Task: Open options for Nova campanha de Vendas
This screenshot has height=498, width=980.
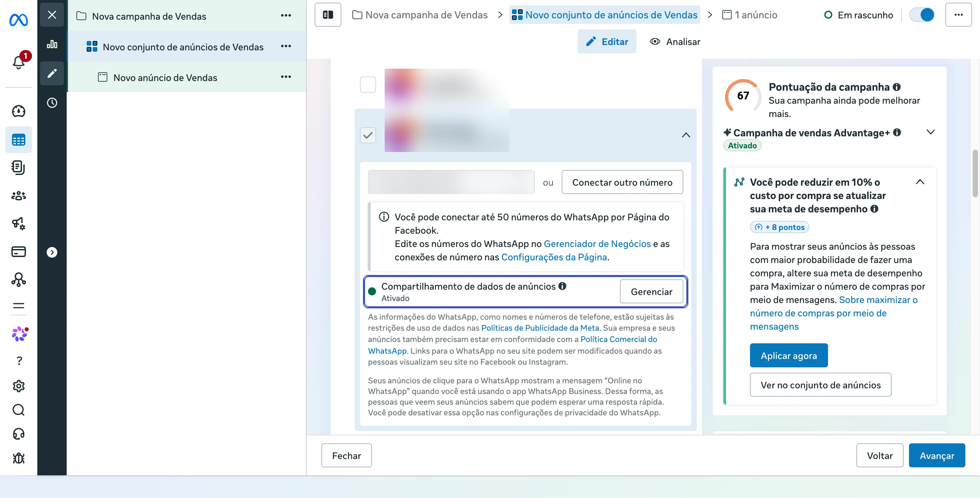Action: [286, 16]
